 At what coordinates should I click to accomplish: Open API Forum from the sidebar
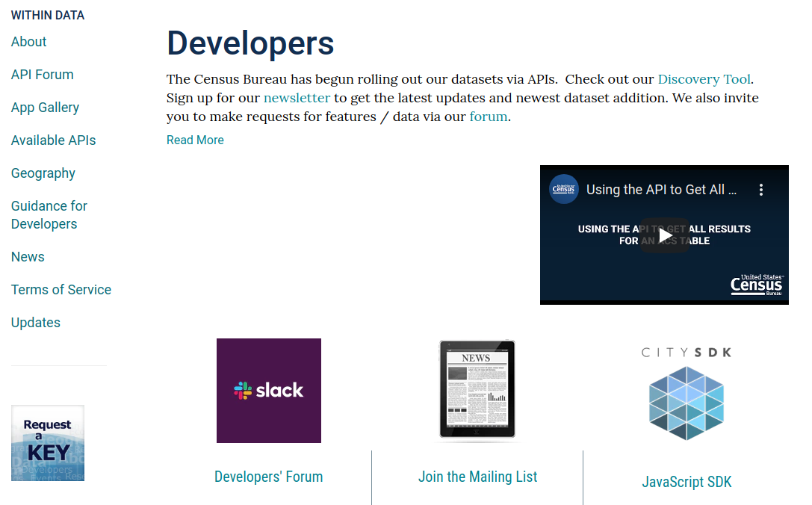[x=42, y=75]
